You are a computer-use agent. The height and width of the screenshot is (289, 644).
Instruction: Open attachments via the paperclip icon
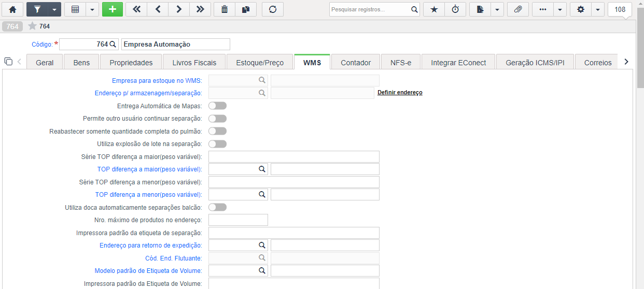pos(517,9)
